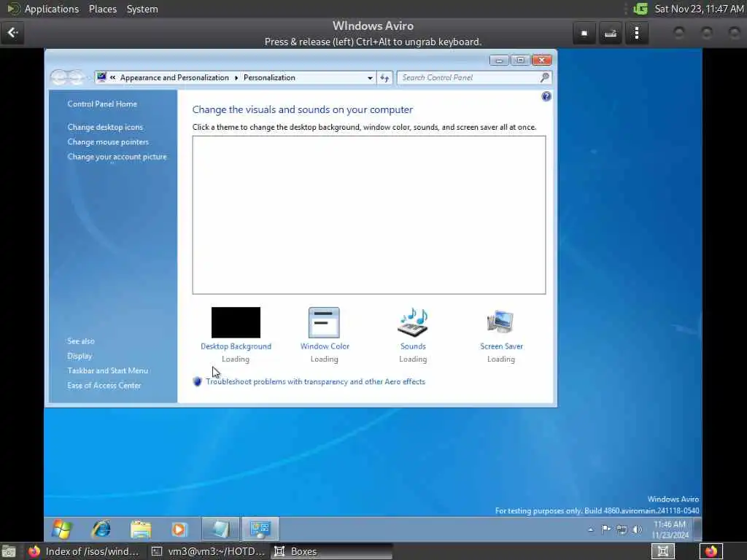Show hidden tray icons arrow
The image size is (747, 560).
coord(591,529)
